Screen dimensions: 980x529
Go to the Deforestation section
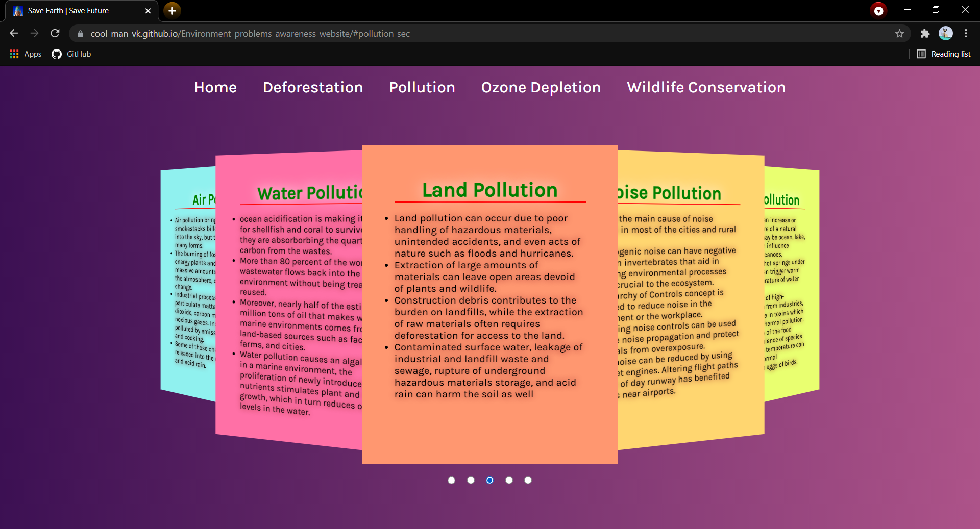(313, 87)
